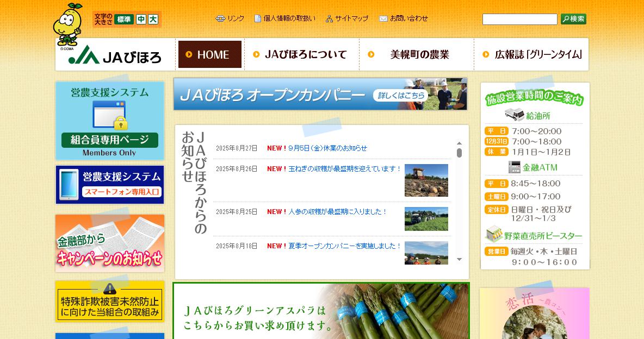Click date text 2025年8月25日

pyautogui.click(x=237, y=212)
